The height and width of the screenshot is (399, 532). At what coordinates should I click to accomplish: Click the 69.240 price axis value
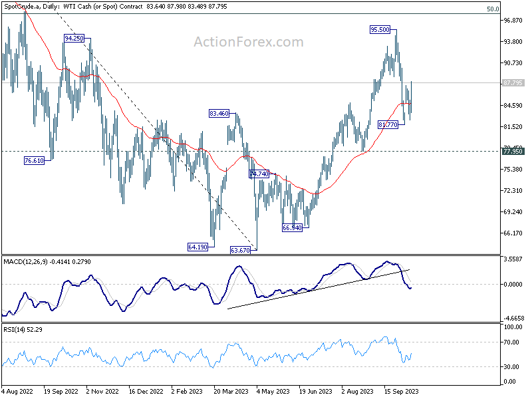pos(513,212)
